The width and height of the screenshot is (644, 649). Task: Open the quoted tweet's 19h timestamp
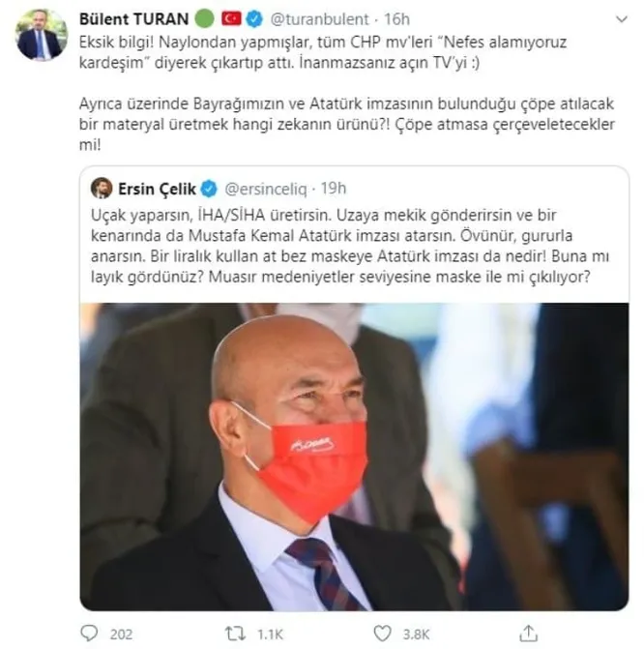(x=334, y=189)
